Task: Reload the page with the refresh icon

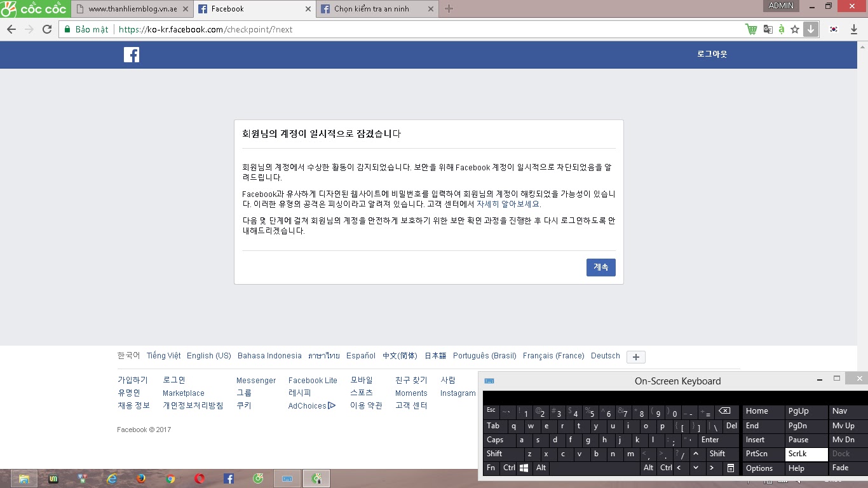Action: click(46, 29)
